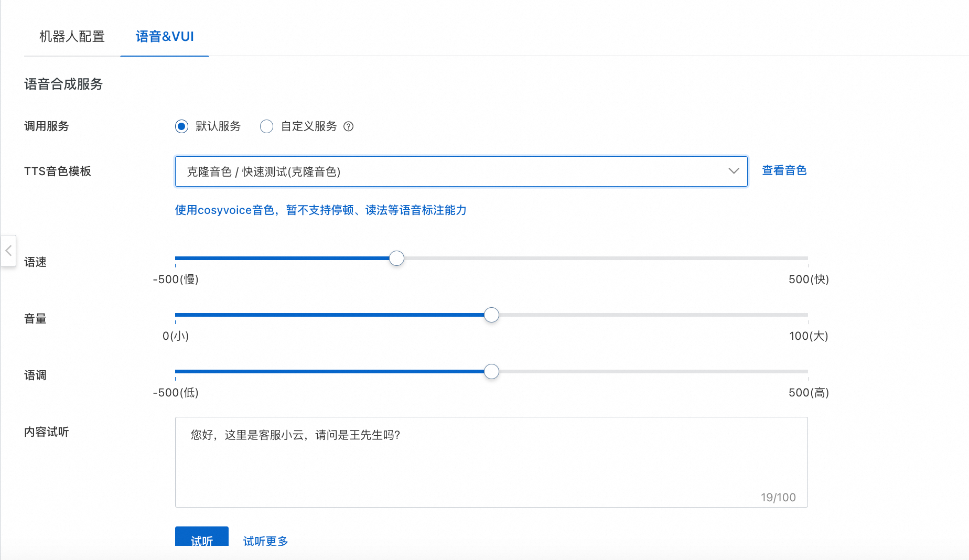Click the 试听 button

tap(202, 537)
